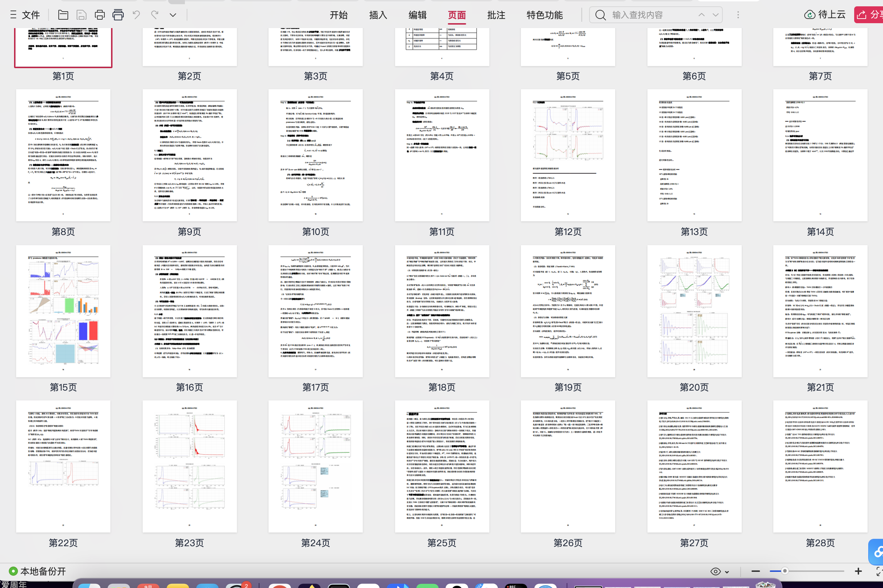Select the 页面 tab
This screenshot has height=588, width=883.
457,15
